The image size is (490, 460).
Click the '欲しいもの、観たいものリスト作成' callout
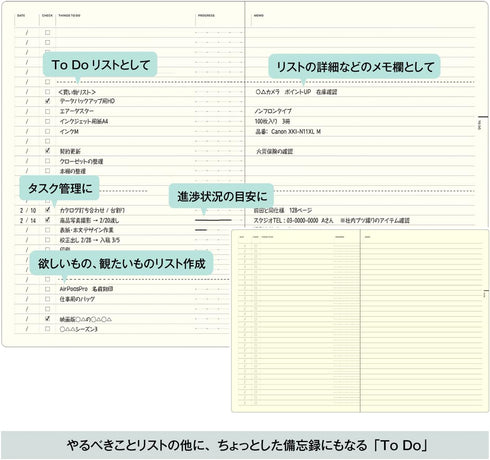(121, 263)
